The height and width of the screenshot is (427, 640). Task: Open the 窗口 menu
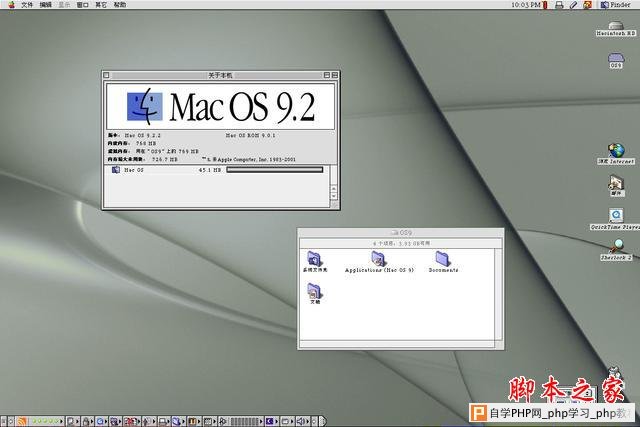pos(82,5)
